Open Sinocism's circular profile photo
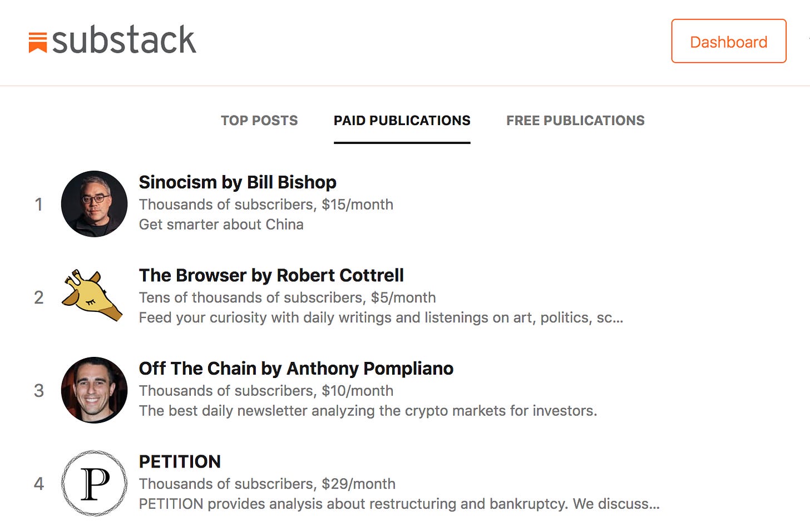The height and width of the screenshot is (532, 810). coord(94,203)
